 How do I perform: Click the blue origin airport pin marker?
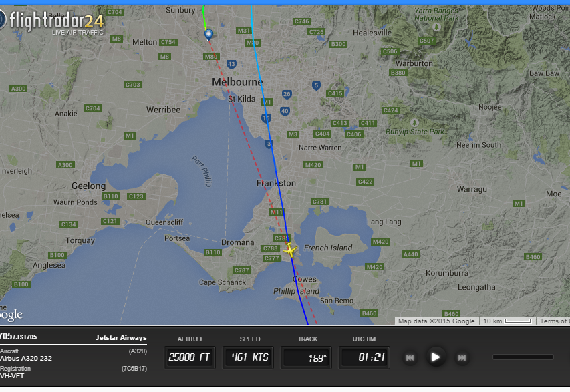(x=208, y=35)
